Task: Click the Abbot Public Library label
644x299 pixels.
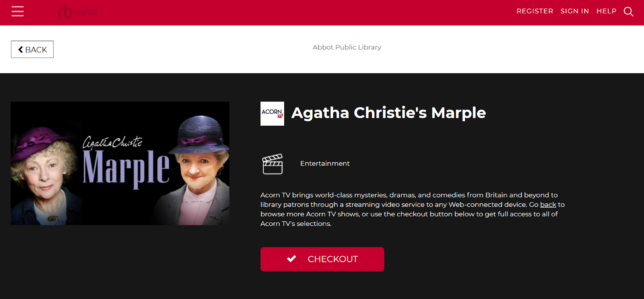Action: pos(347,47)
